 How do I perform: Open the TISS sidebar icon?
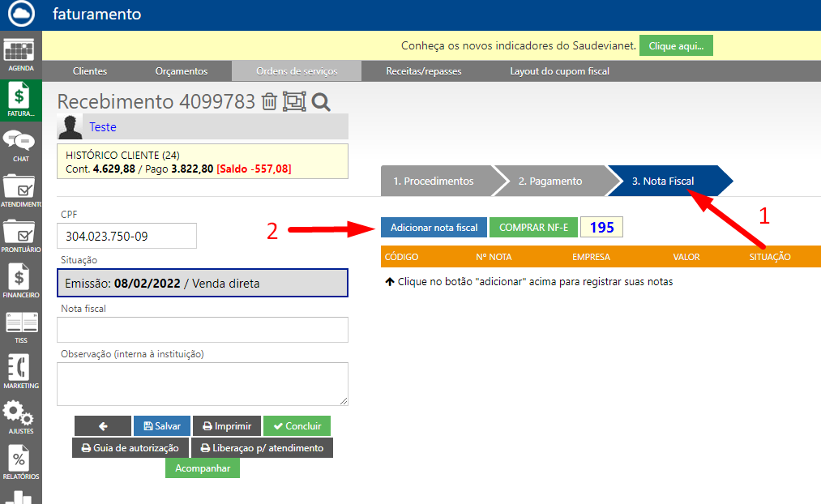[20, 327]
